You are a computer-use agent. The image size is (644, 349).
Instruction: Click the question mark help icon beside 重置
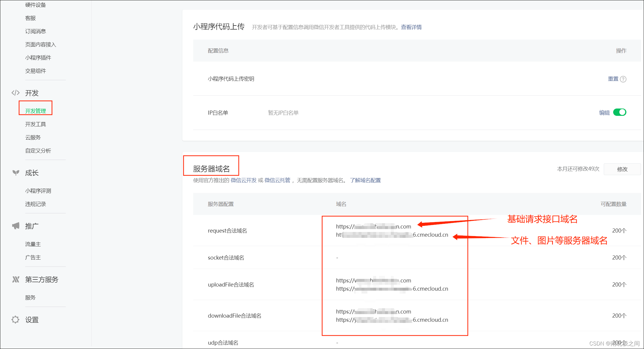click(x=623, y=79)
